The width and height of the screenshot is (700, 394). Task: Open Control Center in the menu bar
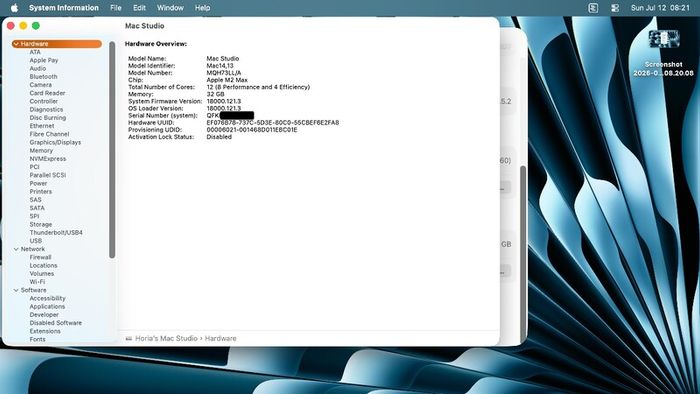615,8
